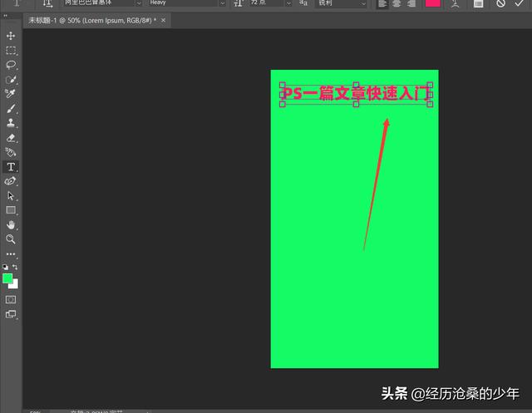Image resolution: width=532 pixels, height=413 pixels.
Task: Open the font family dropdown
Action: [139, 3]
